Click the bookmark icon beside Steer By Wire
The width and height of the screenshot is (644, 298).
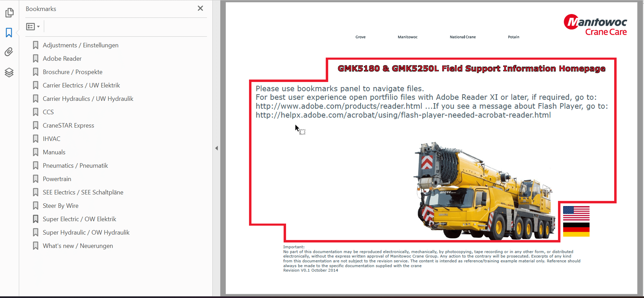pyautogui.click(x=36, y=206)
